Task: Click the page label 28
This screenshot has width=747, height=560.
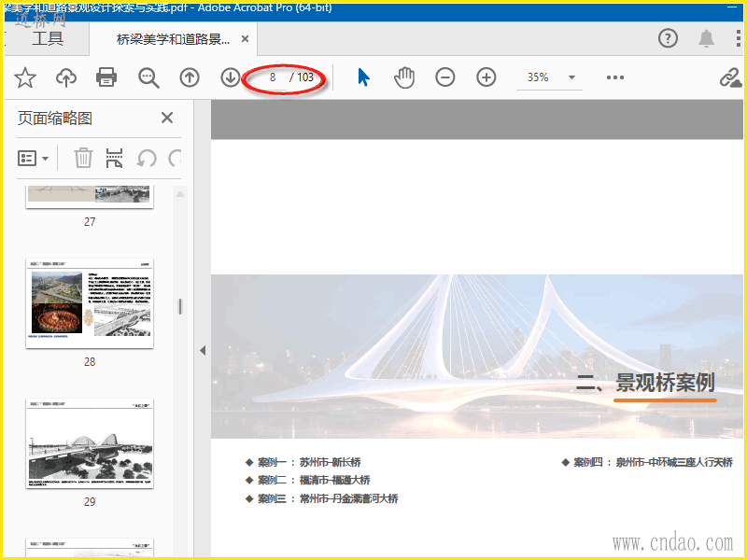Action: click(x=90, y=362)
